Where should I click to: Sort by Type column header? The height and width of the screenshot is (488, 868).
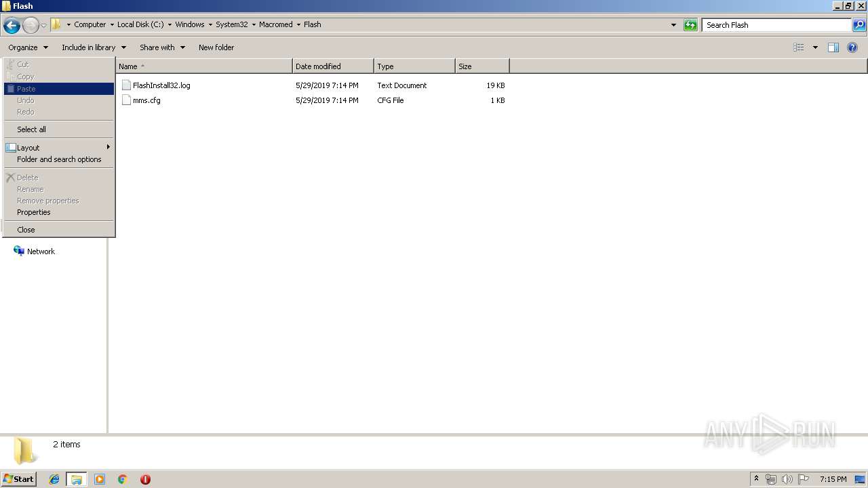414,66
